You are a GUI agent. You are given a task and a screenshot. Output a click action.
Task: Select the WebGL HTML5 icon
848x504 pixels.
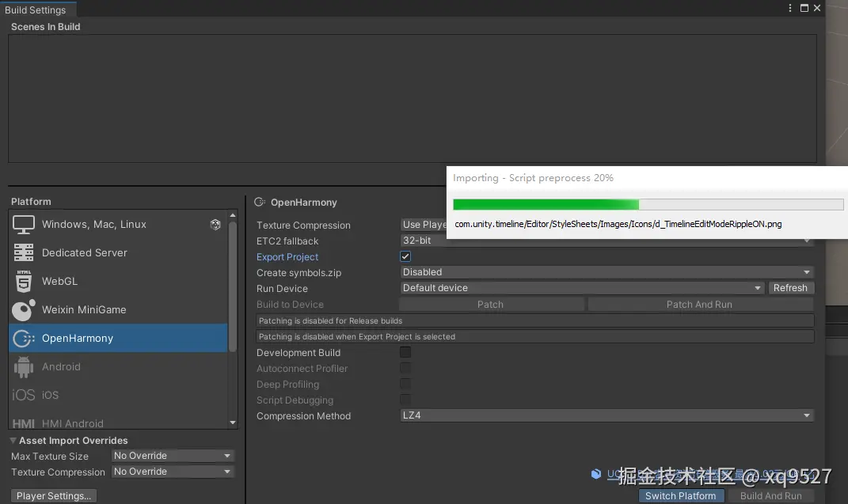pos(23,282)
